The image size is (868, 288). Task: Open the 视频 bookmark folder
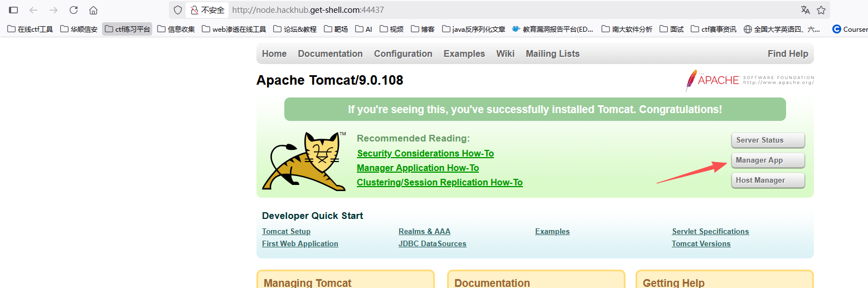pyautogui.click(x=391, y=29)
